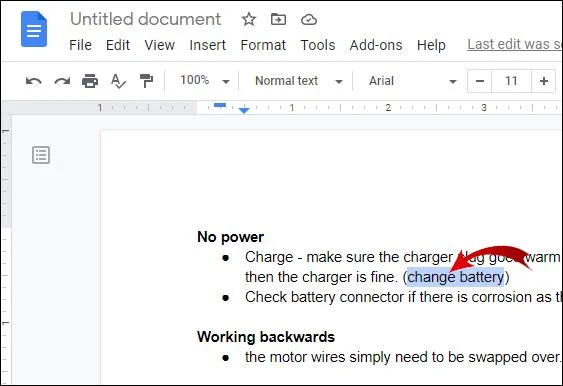Click the 'Check battery connector' bullet line

(403, 297)
